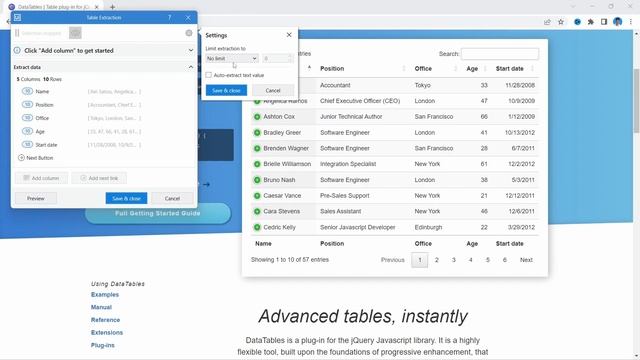The height and width of the screenshot is (360, 640).
Task: Click the browser page vertical scrollbar
Action: [x=636, y=101]
